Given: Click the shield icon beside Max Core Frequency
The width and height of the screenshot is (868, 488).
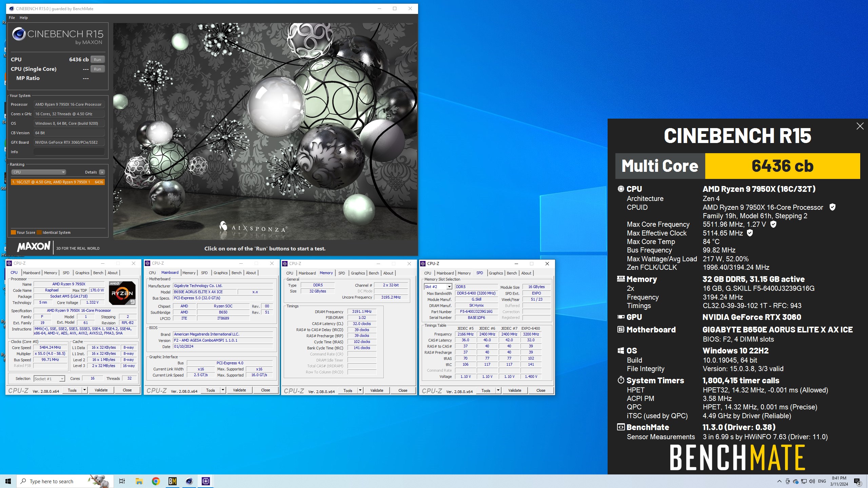Looking at the screenshot, I should [x=773, y=224].
